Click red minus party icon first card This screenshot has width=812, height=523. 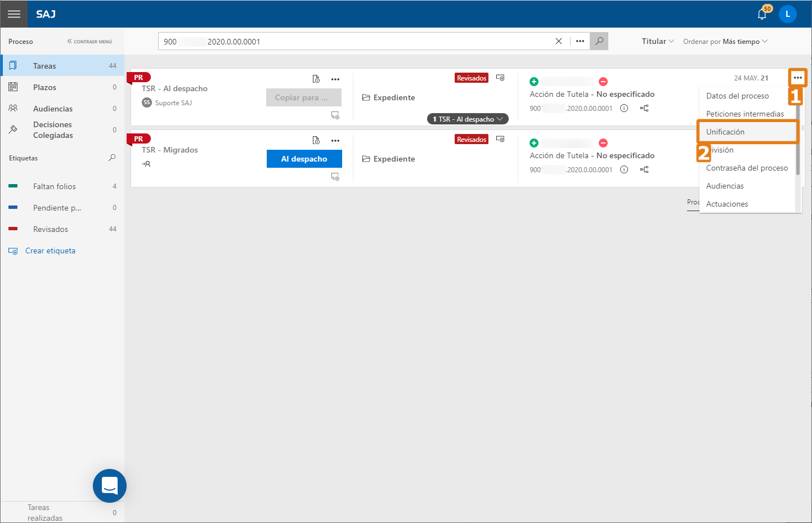603,82
